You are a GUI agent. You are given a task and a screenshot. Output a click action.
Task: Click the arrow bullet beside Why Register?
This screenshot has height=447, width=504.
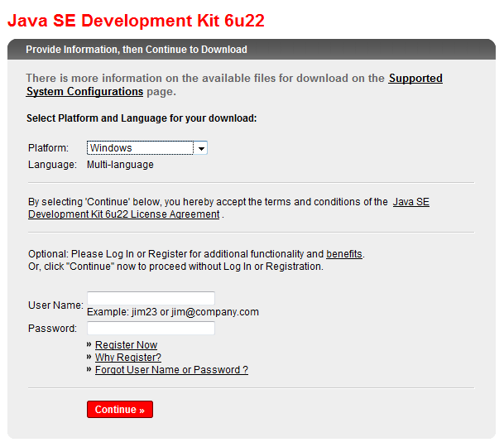(x=89, y=358)
